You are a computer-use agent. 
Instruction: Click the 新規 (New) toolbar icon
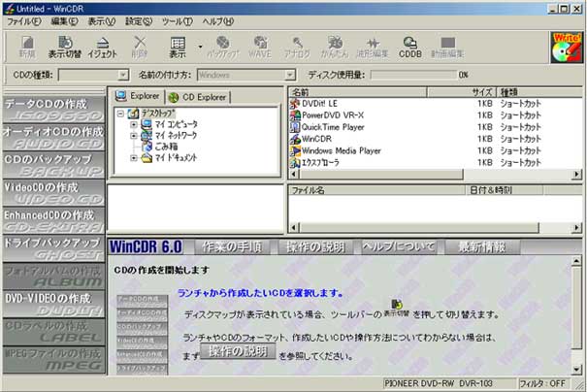click(27, 47)
